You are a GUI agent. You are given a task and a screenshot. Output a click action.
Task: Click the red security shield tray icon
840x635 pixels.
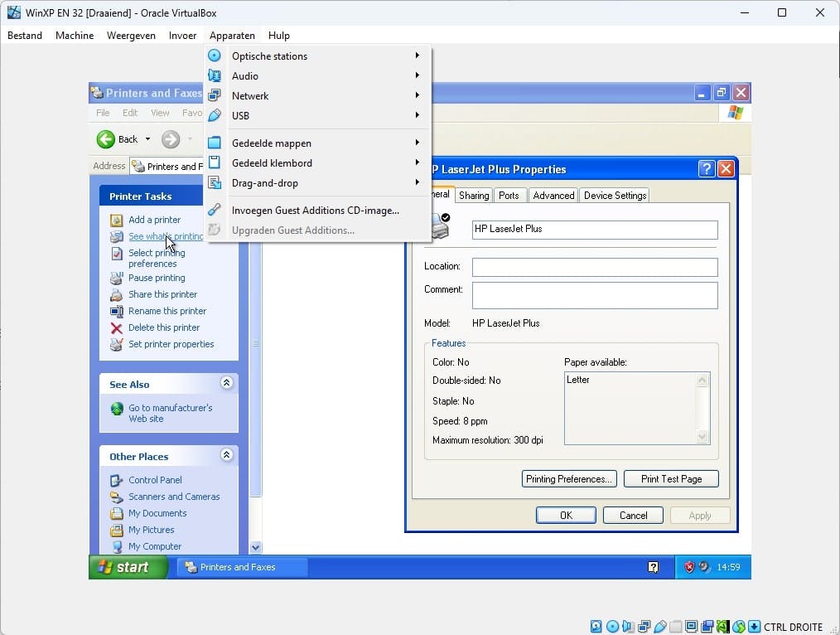(x=689, y=567)
